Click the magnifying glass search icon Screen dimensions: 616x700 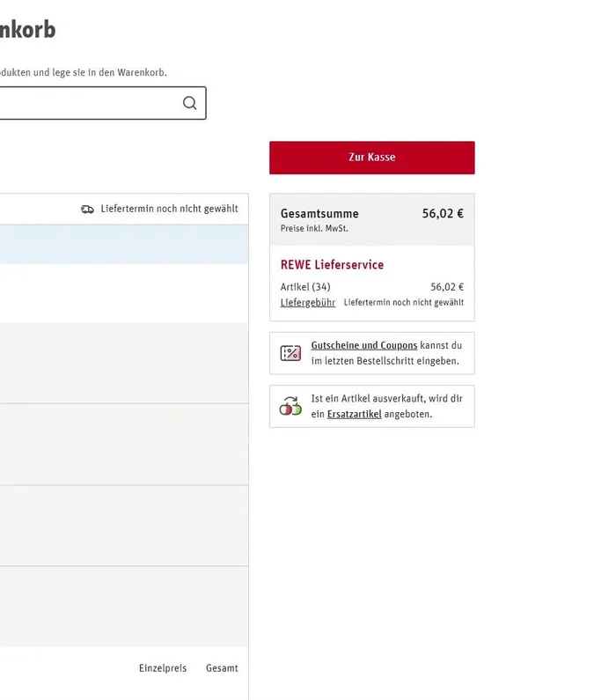click(189, 103)
